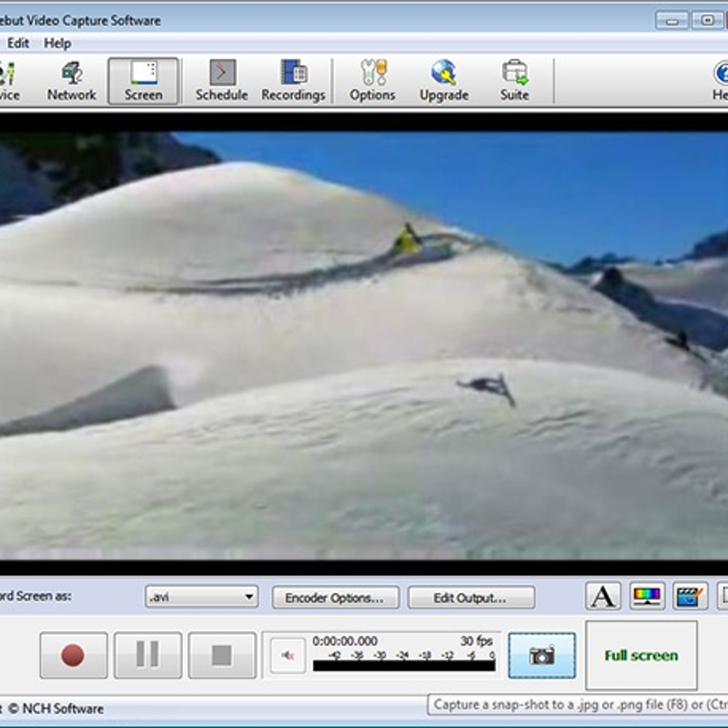
Task: Start recording with the red Record button
Action: click(x=73, y=655)
